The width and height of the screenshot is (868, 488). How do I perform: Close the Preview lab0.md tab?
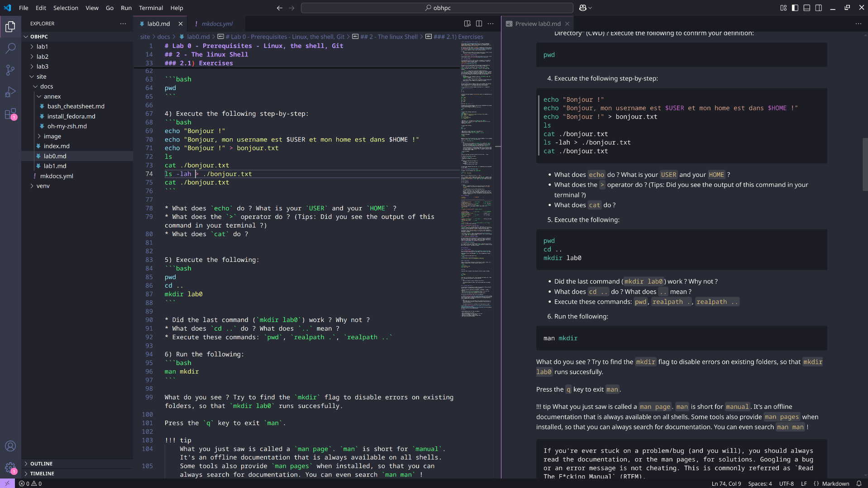pyautogui.click(x=567, y=24)
